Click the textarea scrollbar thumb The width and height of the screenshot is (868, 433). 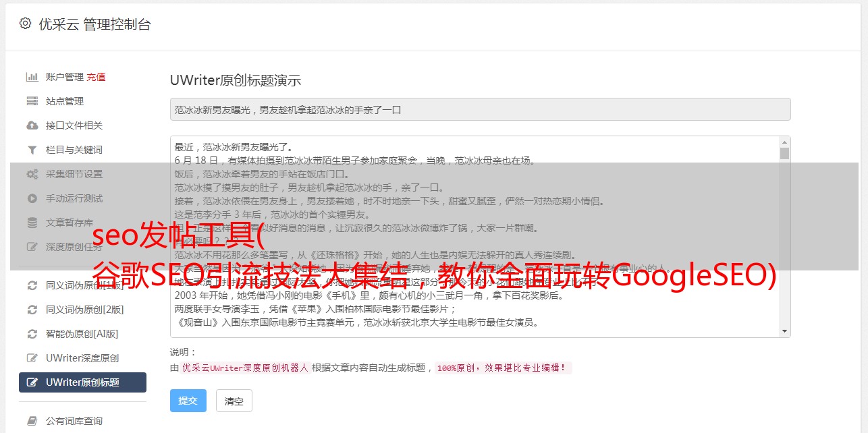click(x=784, y=153)
